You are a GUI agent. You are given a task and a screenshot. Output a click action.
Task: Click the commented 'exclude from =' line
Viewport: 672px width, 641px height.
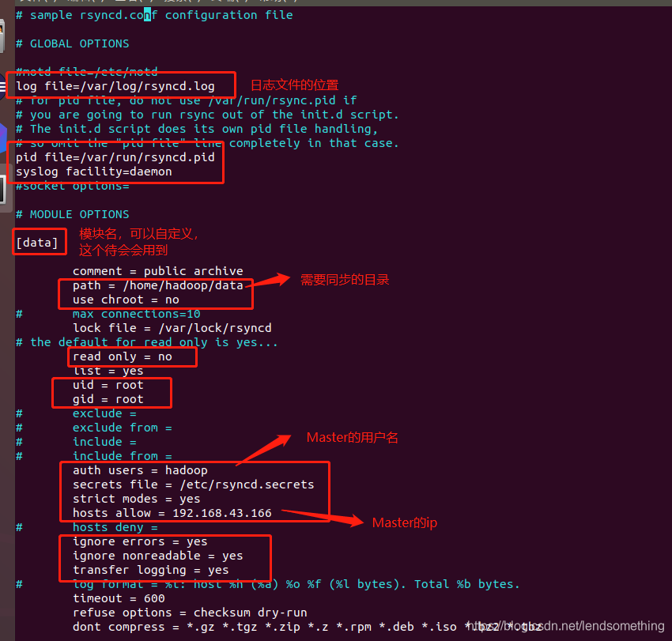point(94,428)
